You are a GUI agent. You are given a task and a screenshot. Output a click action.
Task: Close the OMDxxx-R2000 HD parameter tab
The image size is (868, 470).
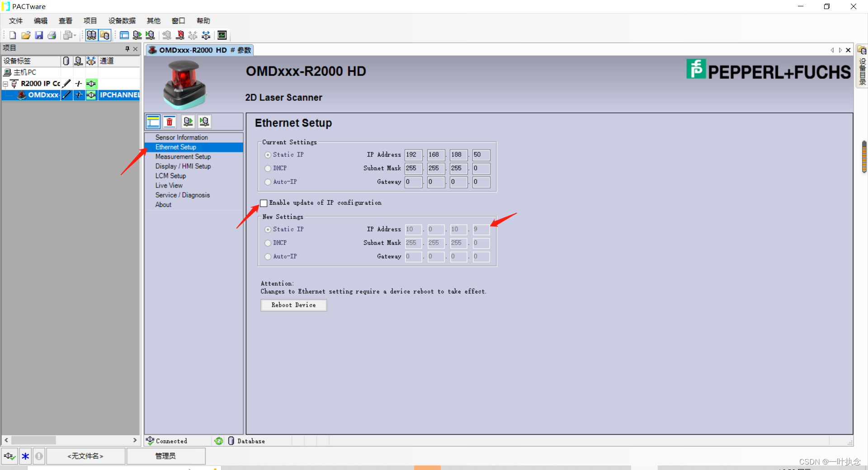coord(848,50)
